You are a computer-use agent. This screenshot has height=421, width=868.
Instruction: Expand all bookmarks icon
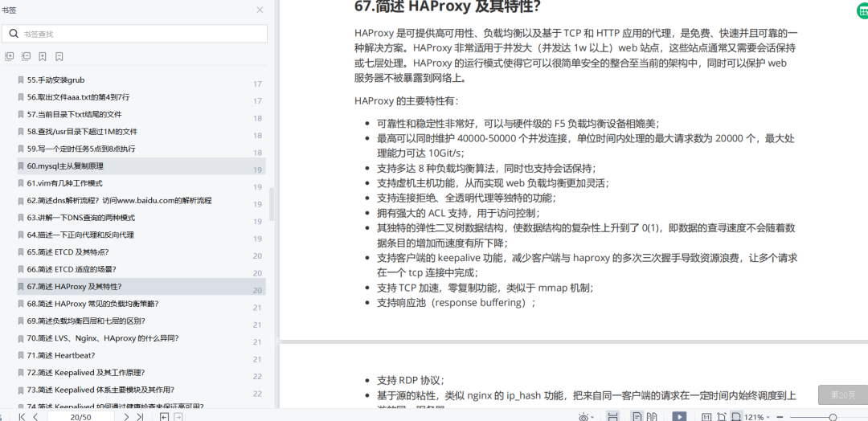pyautogui.click(x=9, y=56)
